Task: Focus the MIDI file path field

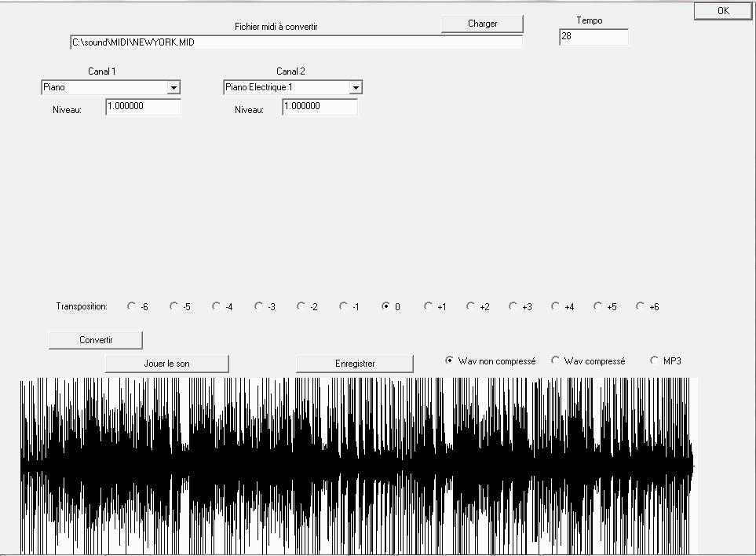Action: point(296,42)
